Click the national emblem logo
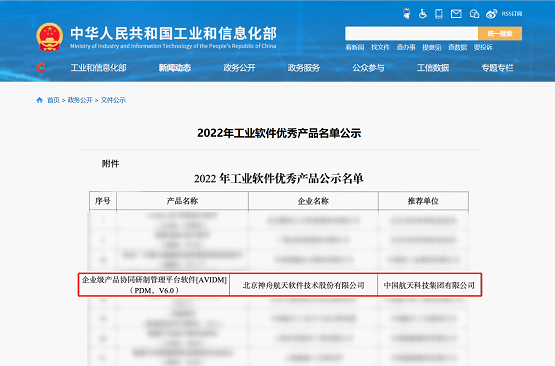Screen dimensions: 555x366 (x=50, y=37)
